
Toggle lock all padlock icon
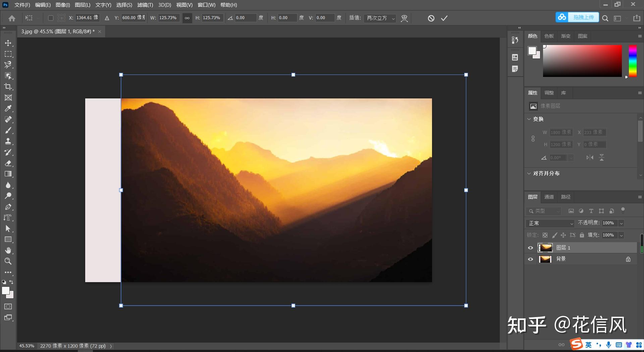[582, 235]
